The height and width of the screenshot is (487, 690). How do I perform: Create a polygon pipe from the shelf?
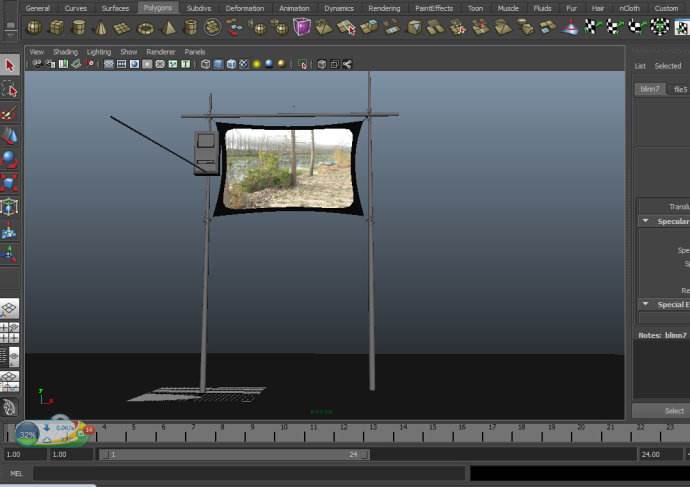[190, 28]
